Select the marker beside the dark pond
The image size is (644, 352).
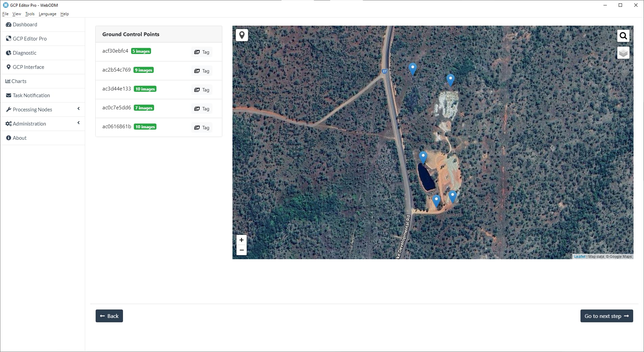pyautogui.click(x=423, y=157)
